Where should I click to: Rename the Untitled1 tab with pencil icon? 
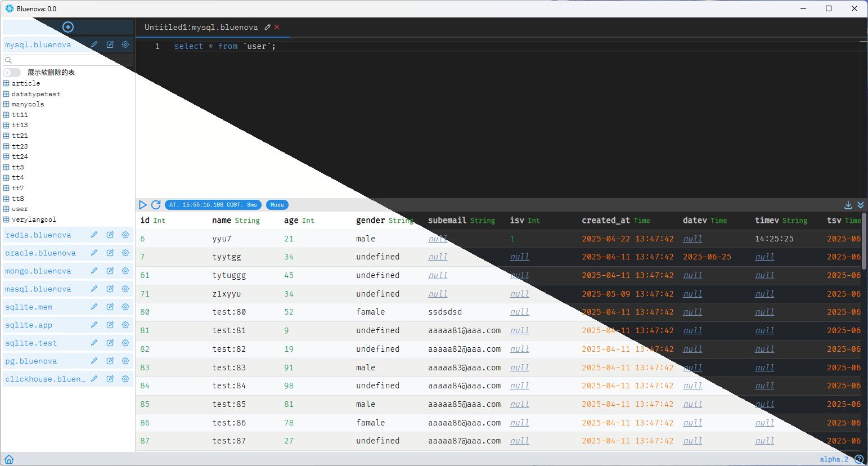(x=268, y=27)
